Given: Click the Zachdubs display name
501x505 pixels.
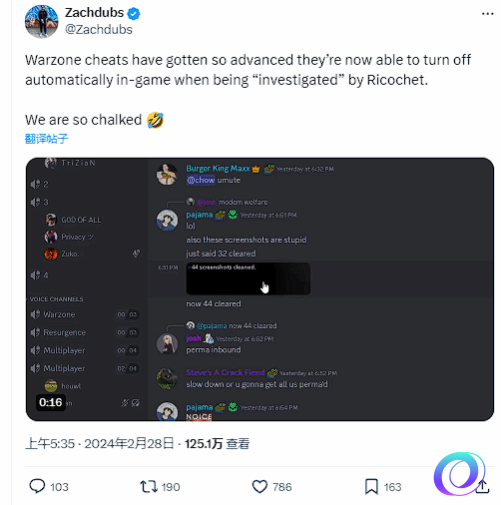Looking at the screenshot, I should (94, 13).
